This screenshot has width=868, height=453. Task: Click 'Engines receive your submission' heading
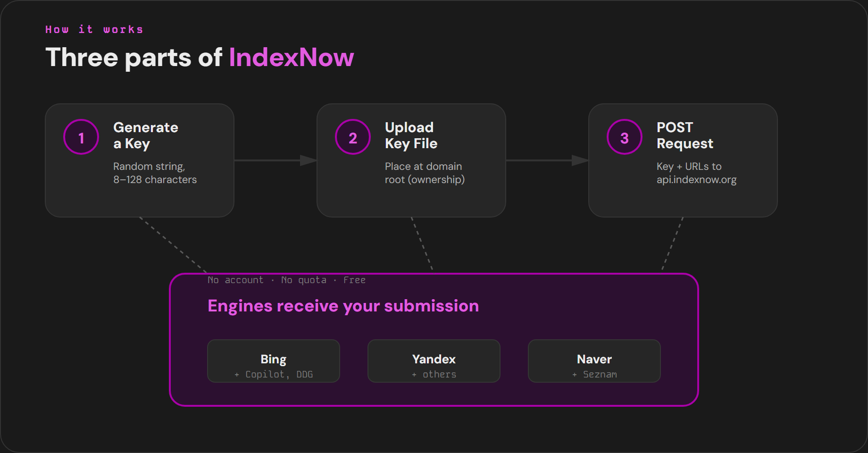[343, 306]
